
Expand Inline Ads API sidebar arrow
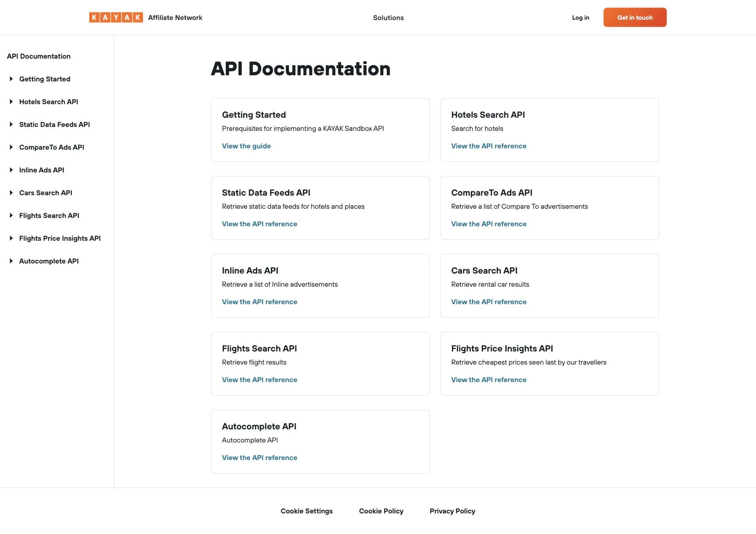11,170
